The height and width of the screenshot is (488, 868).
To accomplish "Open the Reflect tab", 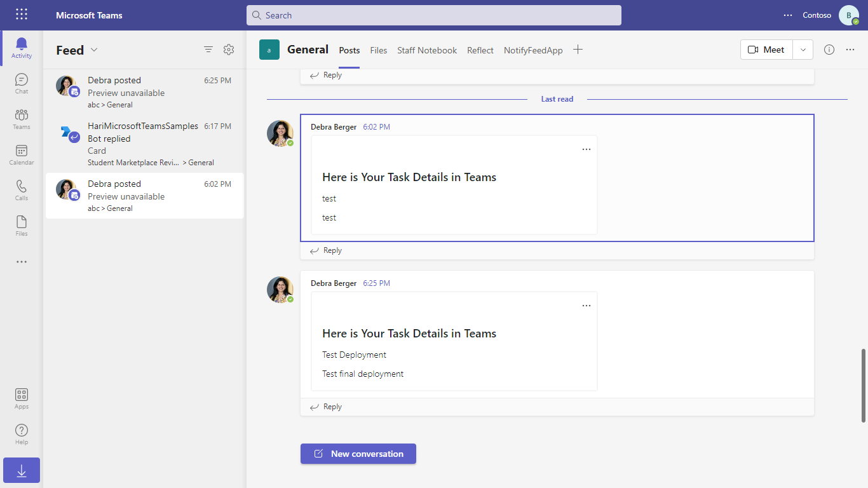I will pyautogui.click(x=480, y=50).
